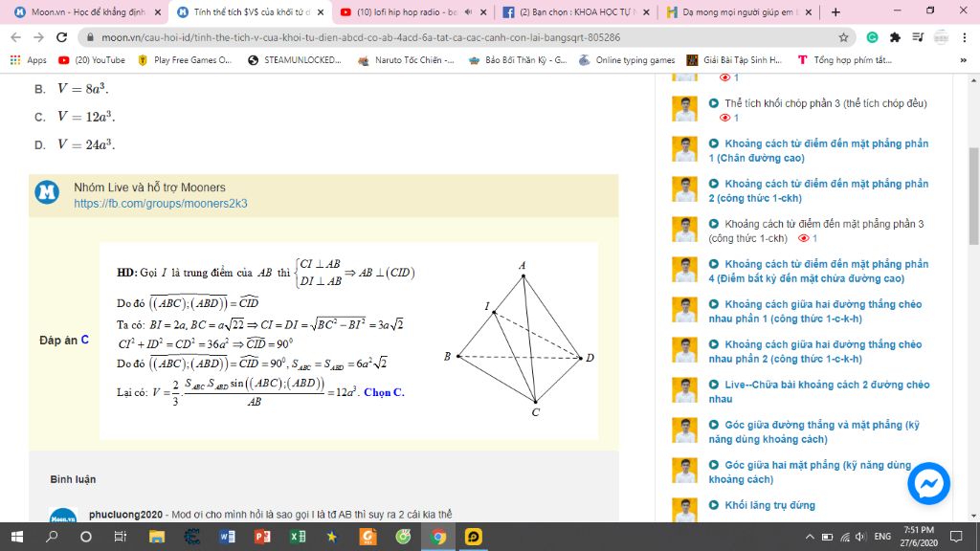Open the volume control in system tray

[x=860, y=537]
